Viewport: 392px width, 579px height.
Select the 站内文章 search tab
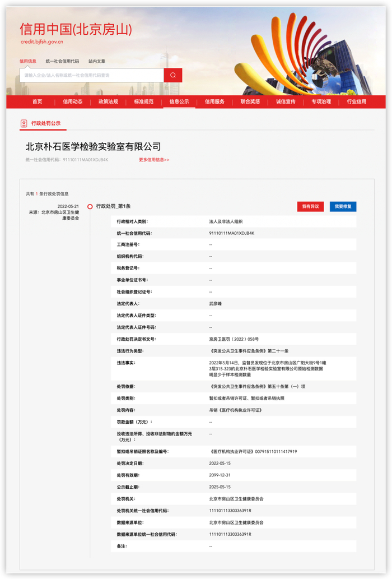(x=97, y=61)
